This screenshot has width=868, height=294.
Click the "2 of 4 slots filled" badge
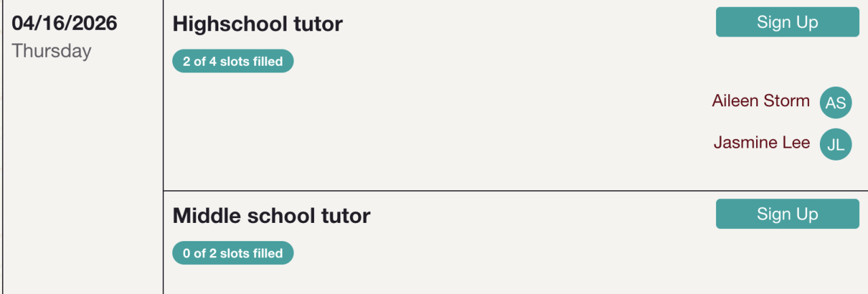tap(233, 62)
